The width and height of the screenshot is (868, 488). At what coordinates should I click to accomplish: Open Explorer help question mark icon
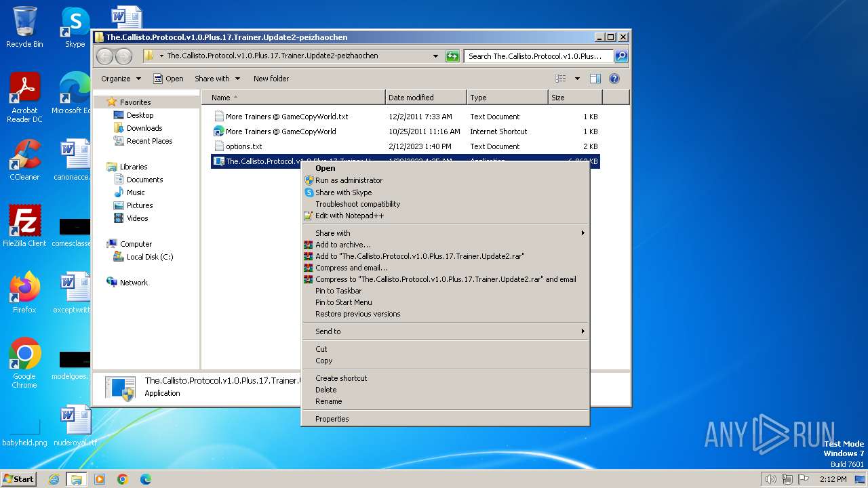coord(614,79)
